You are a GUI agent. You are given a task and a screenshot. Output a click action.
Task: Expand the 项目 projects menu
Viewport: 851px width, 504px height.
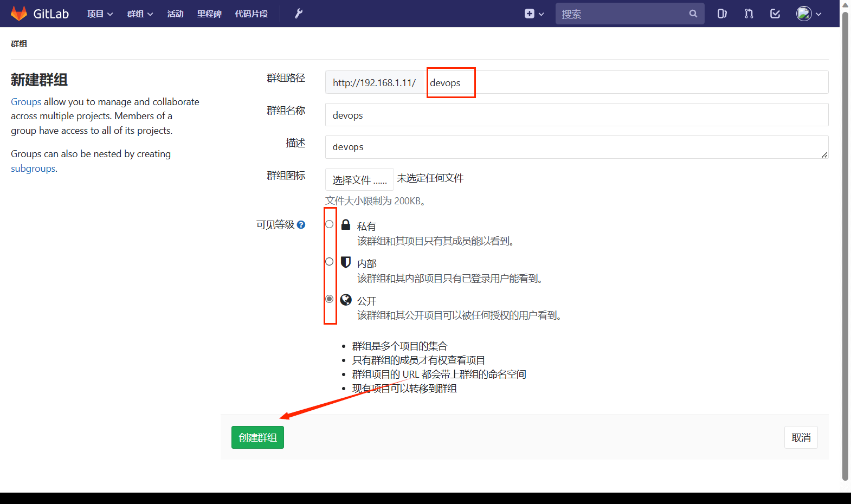click(100, 14)
